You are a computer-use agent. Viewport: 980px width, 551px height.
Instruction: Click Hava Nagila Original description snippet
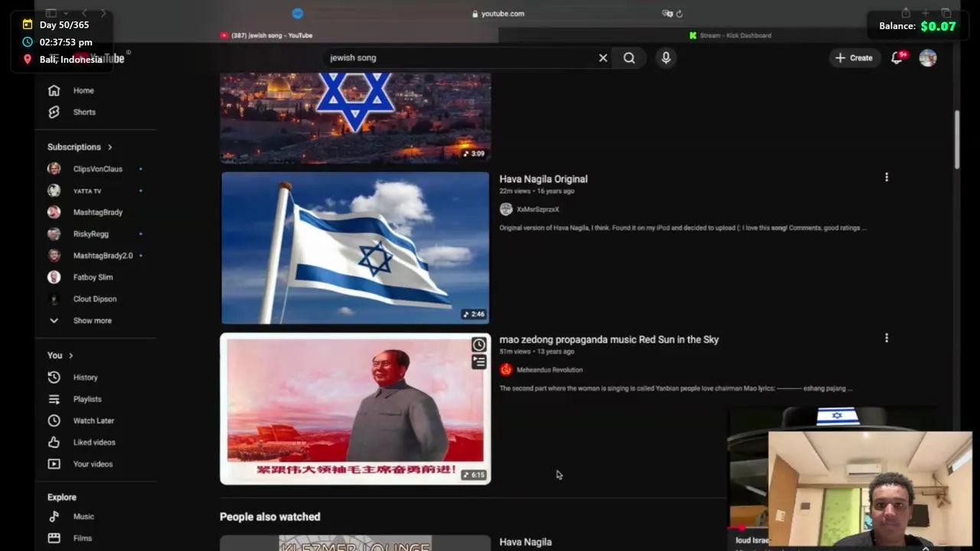[683, 228]
